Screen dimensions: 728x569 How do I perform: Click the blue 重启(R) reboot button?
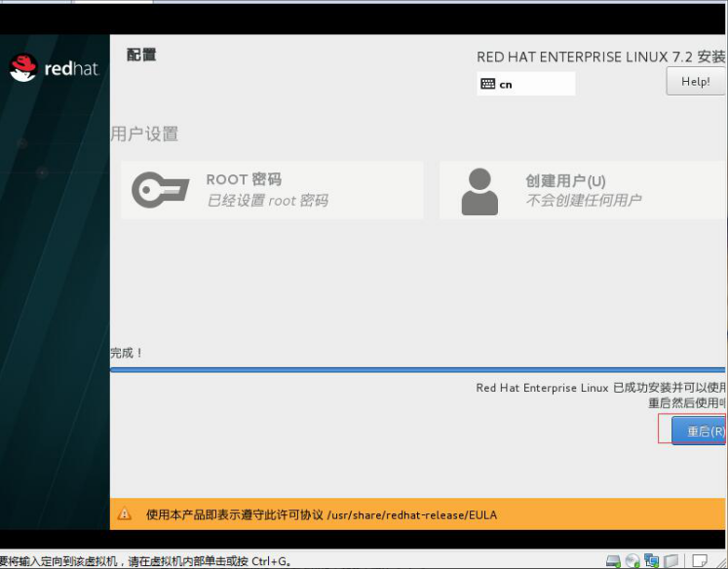pos(699,431)
